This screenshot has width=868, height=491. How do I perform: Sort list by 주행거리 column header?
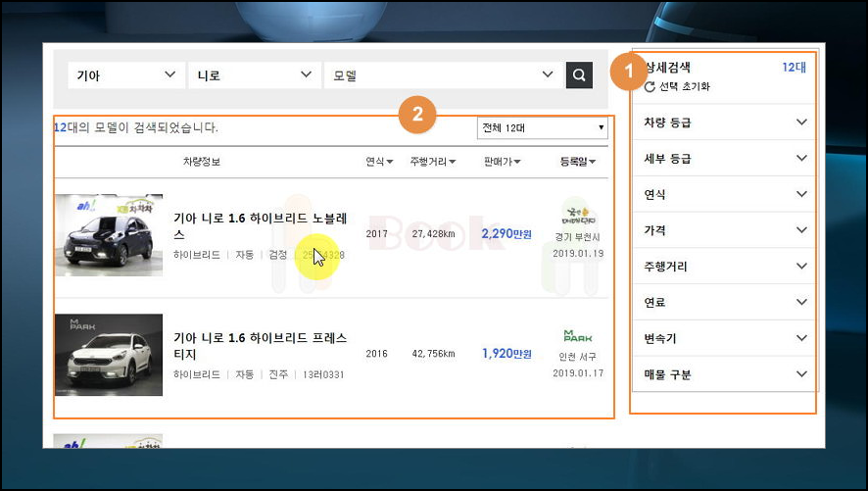(432, 162)
